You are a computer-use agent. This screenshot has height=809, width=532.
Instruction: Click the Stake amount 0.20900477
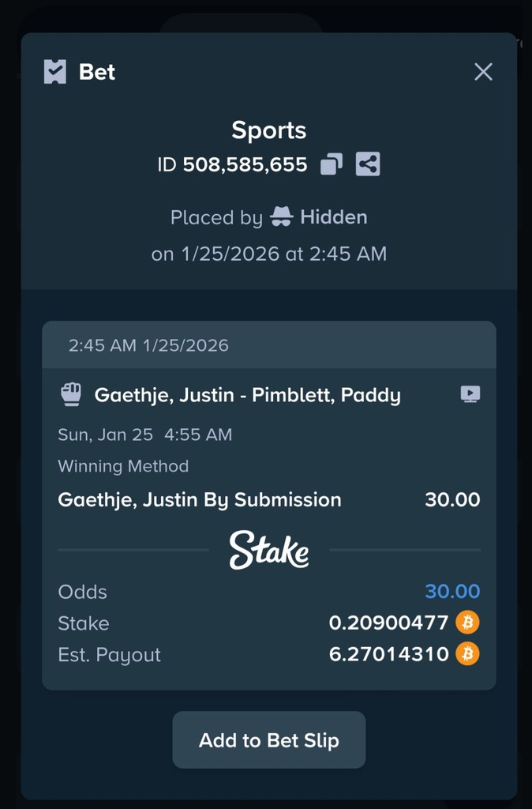tap(388, 623)
